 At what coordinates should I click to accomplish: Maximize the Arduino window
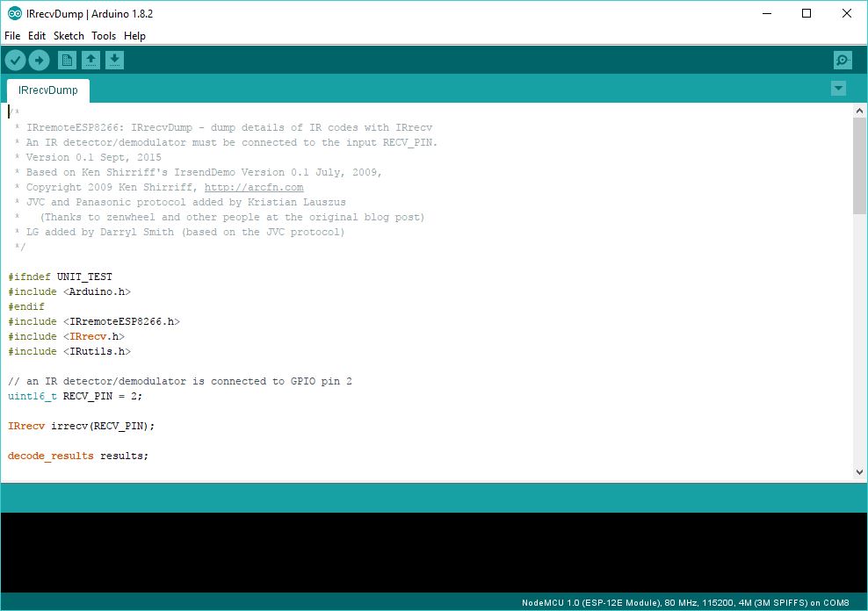tap(807, 14)
